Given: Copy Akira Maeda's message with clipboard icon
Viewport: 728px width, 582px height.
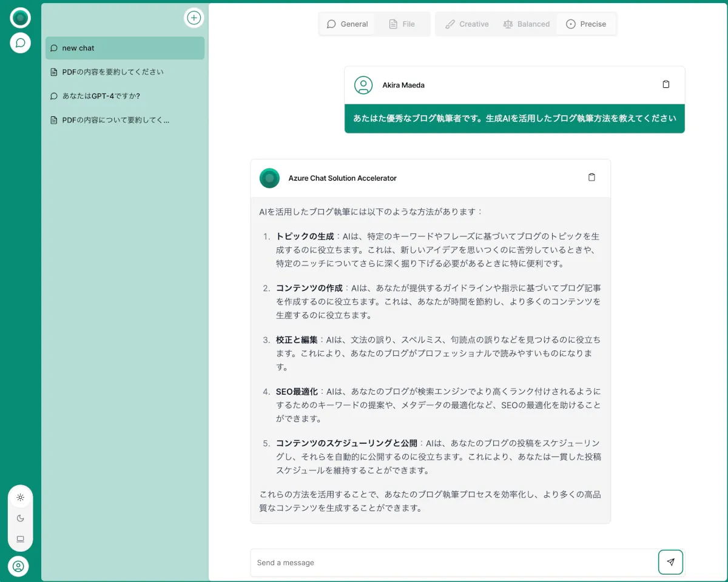Looking at the screenshot, I should pos(666,85).
